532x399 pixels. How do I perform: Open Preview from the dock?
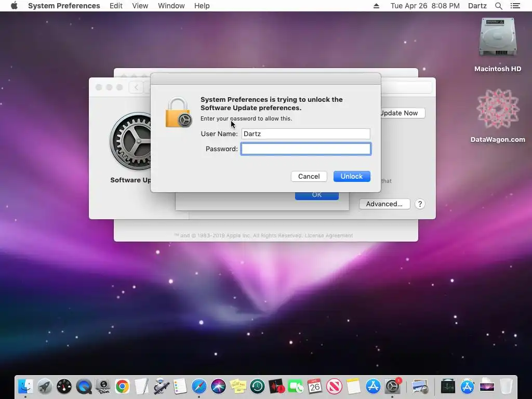tap(420, 386)
